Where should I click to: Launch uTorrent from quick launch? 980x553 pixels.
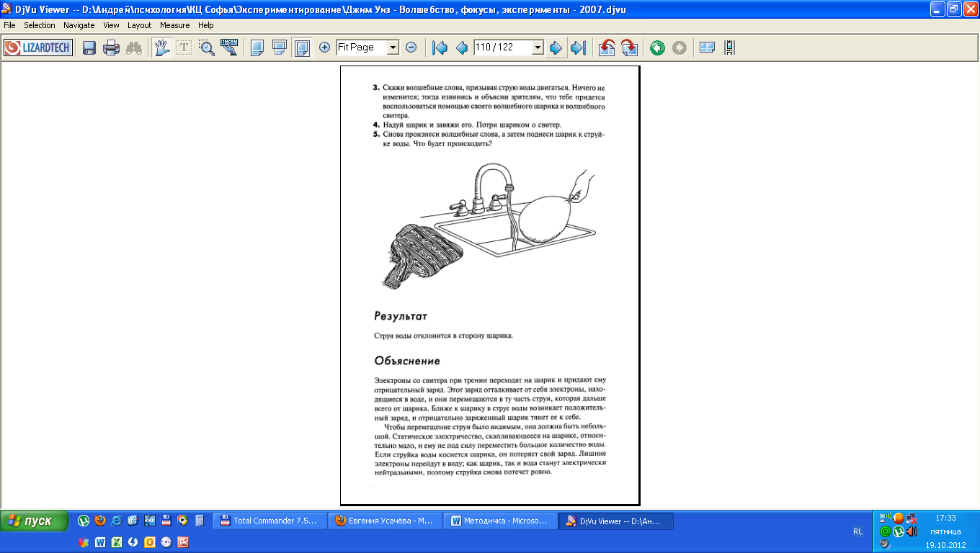click(x=84, y=520)
